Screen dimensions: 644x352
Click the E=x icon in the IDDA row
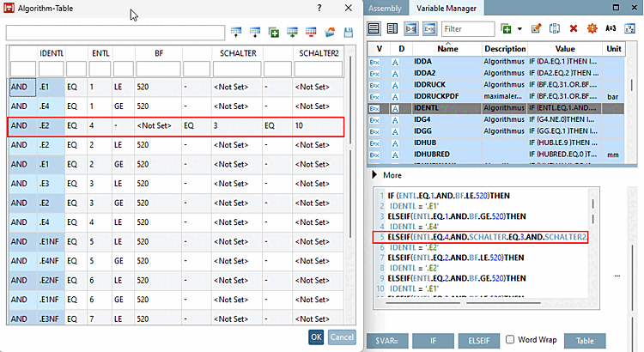(374, 62)
